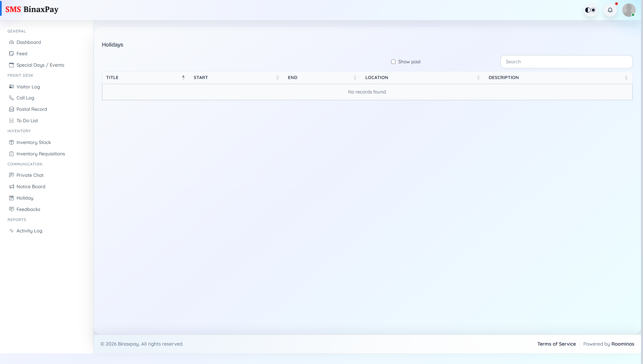Select the Inventory Stock icon
The width and height of the screenshot is (643, 364).
pos(12,142)
